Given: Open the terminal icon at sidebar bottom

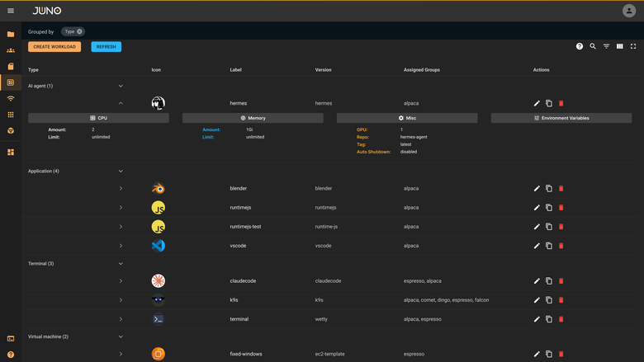Looking at the screenshot, I should 11,339.
